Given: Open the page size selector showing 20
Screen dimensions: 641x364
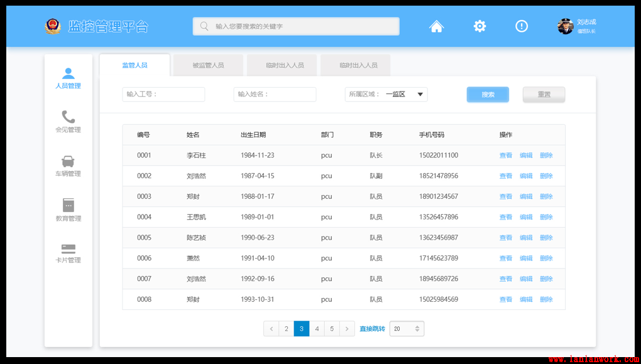Looking at the screenshot, I should point(407,329).
